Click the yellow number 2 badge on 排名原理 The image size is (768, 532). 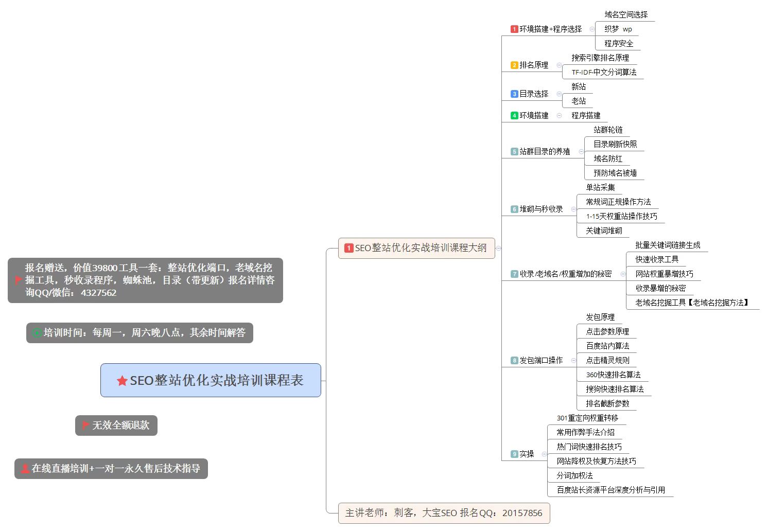pos(514,65)
